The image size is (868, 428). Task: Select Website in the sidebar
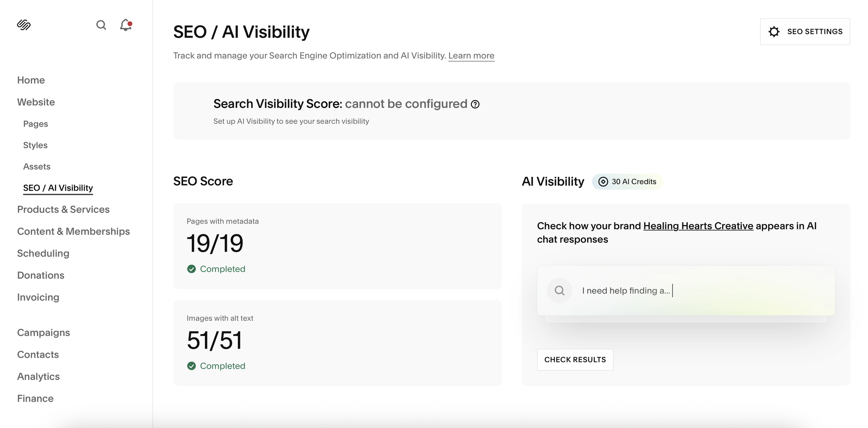pos(36,102)
